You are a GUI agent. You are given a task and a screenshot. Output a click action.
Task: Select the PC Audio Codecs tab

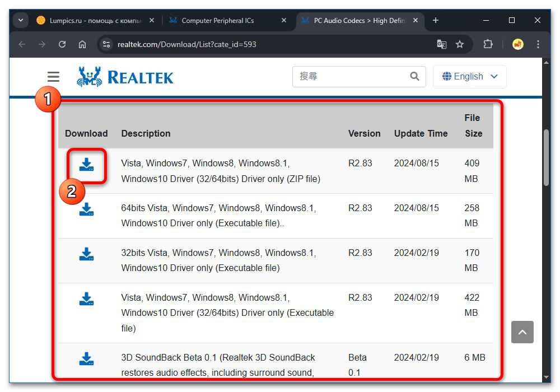[360, 21]
